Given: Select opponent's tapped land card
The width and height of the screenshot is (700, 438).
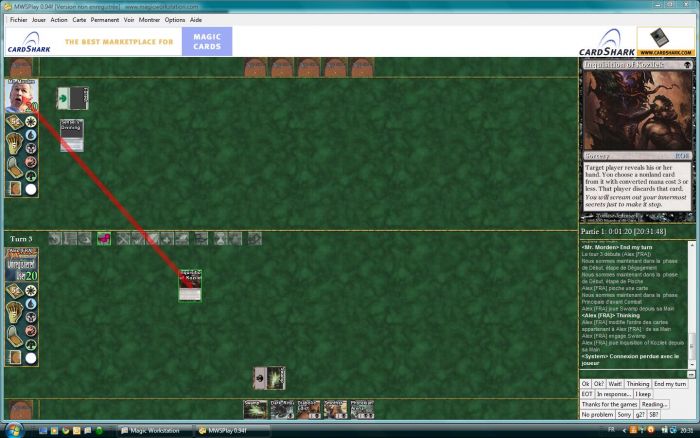Looking at the screenshot, I should coord(72,98).
